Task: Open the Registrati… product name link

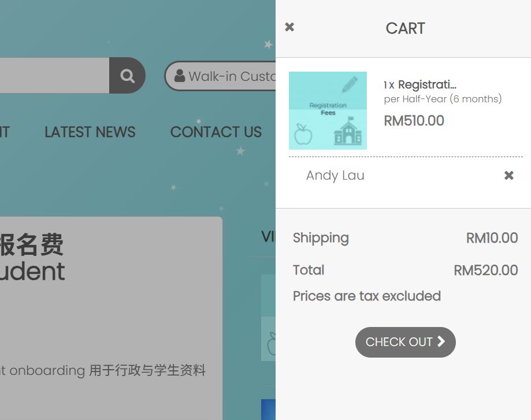Action: (x=427, y=85)
